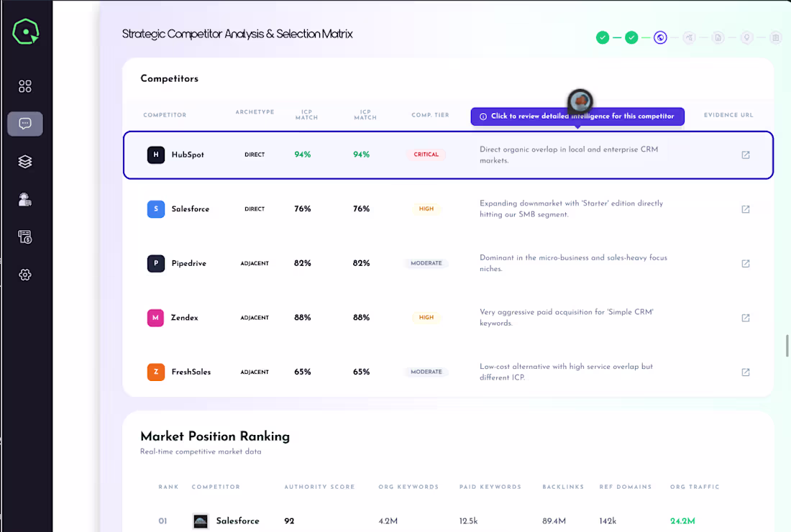
Task: Click the EVIDENCE URL column header
Action: click(728, 115)
